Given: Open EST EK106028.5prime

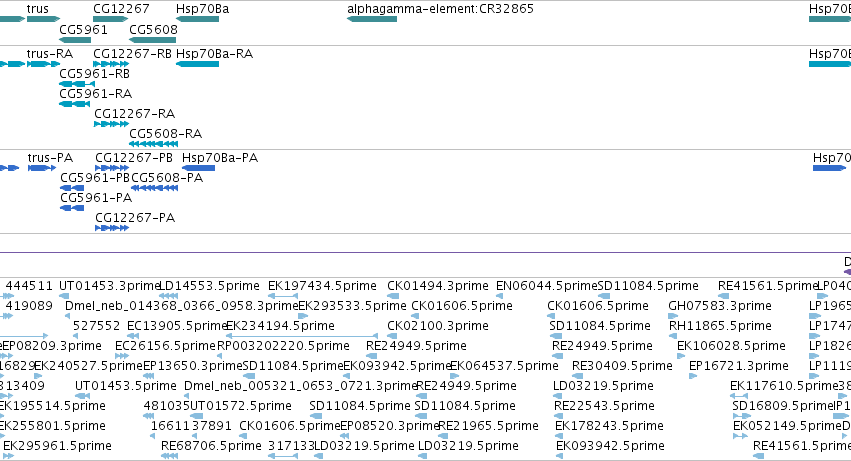Looking at the screenshot, I should point(731,346).
